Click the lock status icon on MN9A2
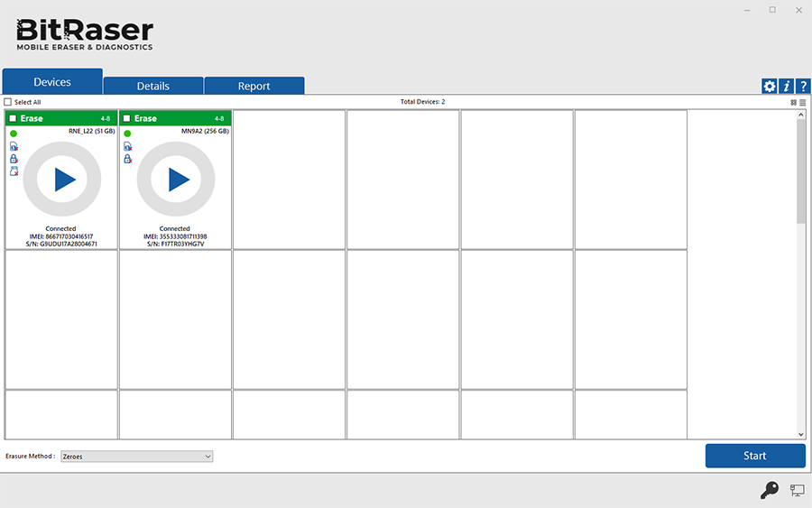The width and height of the screenshot is (812, 508). (x=128, y=159)
